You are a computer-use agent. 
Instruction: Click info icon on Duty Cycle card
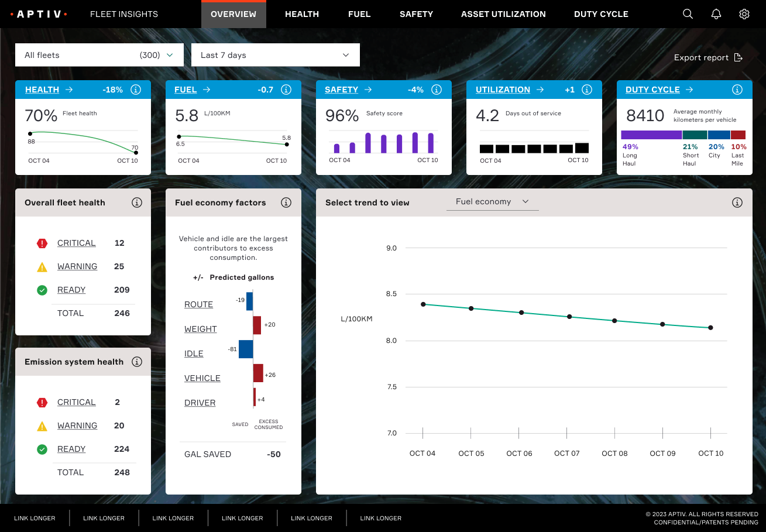point(737,90)
